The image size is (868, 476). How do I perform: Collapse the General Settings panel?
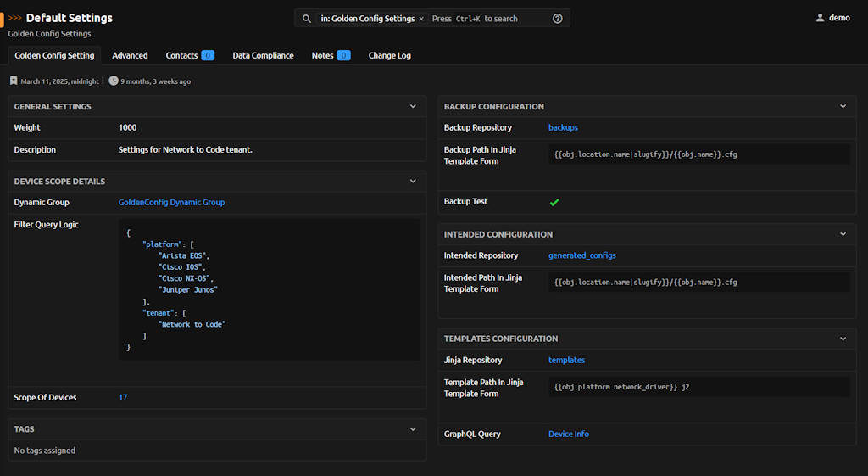pos(413,107)
